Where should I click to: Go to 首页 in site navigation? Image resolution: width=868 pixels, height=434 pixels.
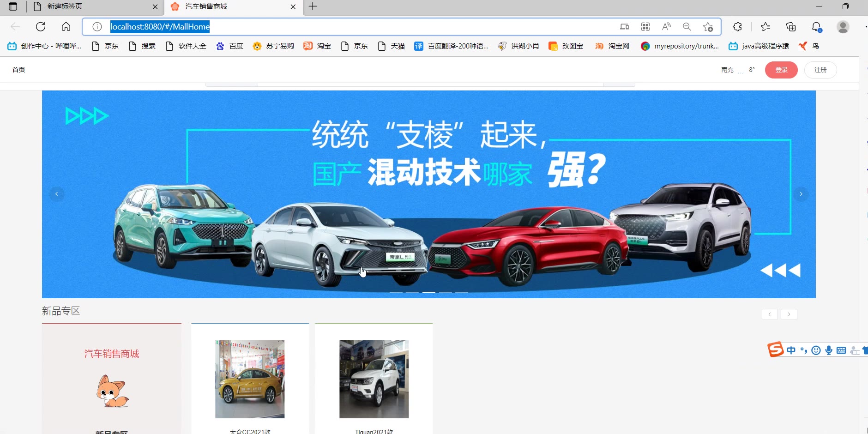[18, 70]
